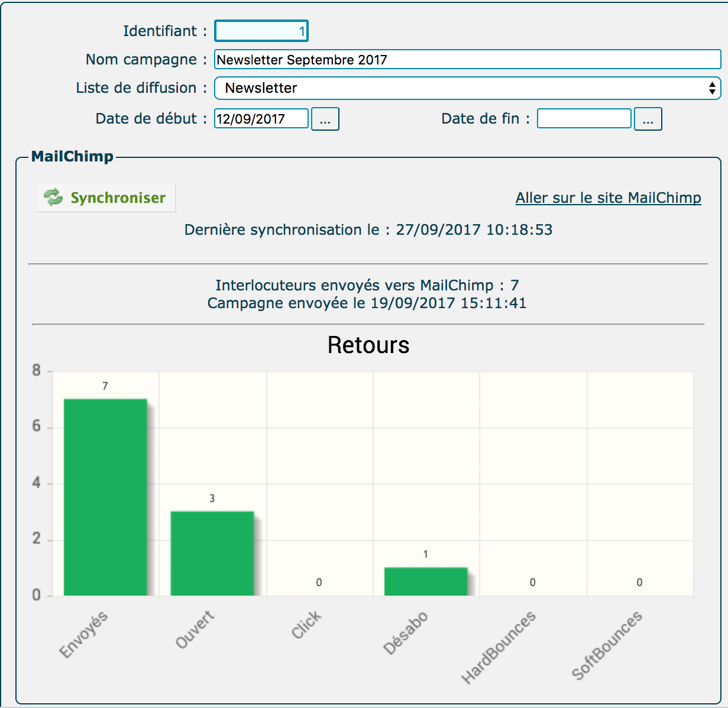Open the Liste de diffusion dropdown
Screen dimensions: 728x708
pos(467,88)
